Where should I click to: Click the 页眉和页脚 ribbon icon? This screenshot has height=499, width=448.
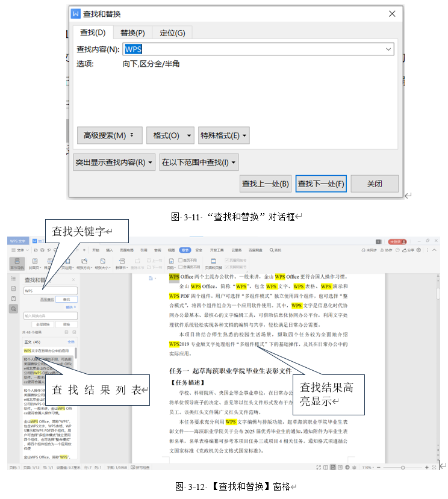tap(213, 264)
